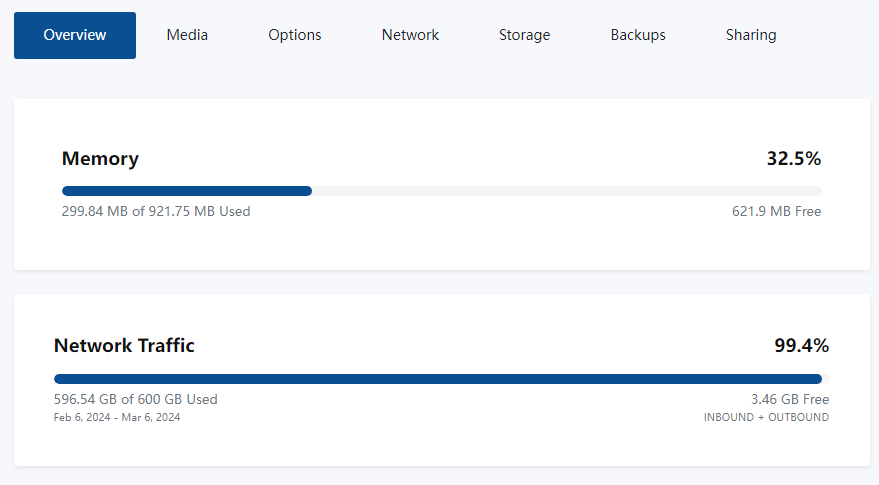Open the Storage tab
The image size is (879, 485).
pos(524,35)
